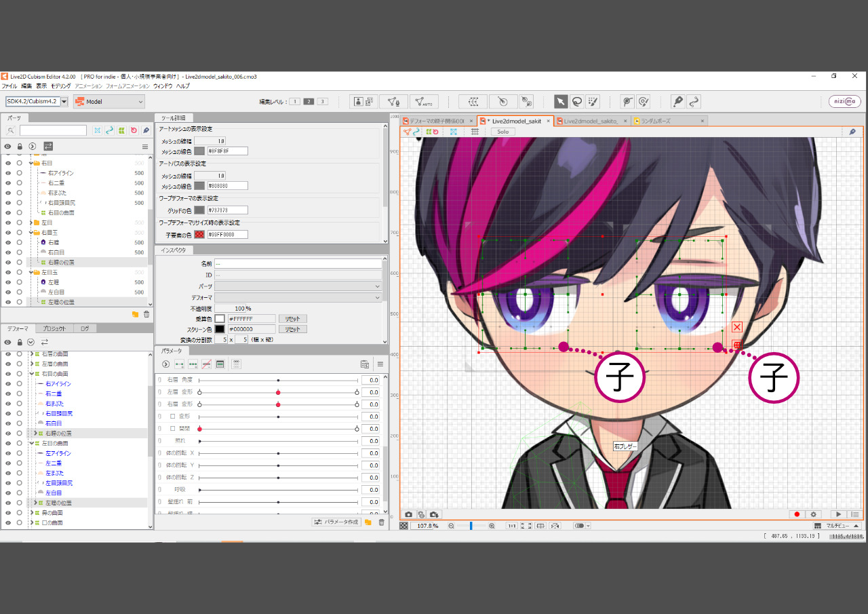868x614 pixels.
Task: Open the manual mesh edit tool
Action: 393,102
